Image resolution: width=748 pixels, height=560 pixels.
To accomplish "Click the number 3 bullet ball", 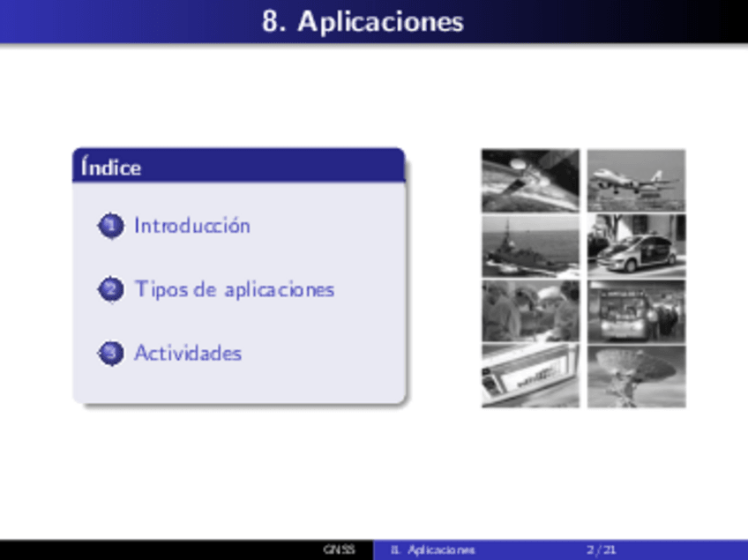I will click(110, 354).
